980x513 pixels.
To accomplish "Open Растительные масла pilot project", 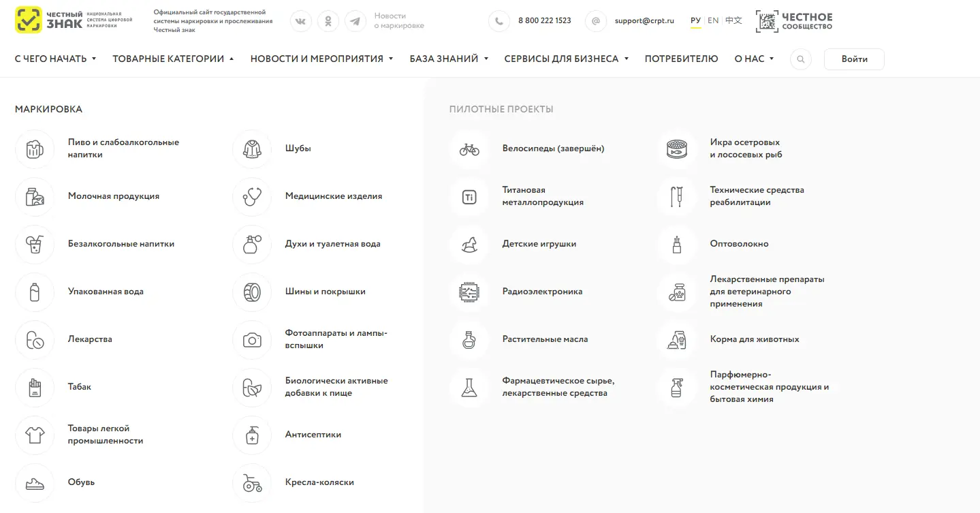I will pos(545,339).
